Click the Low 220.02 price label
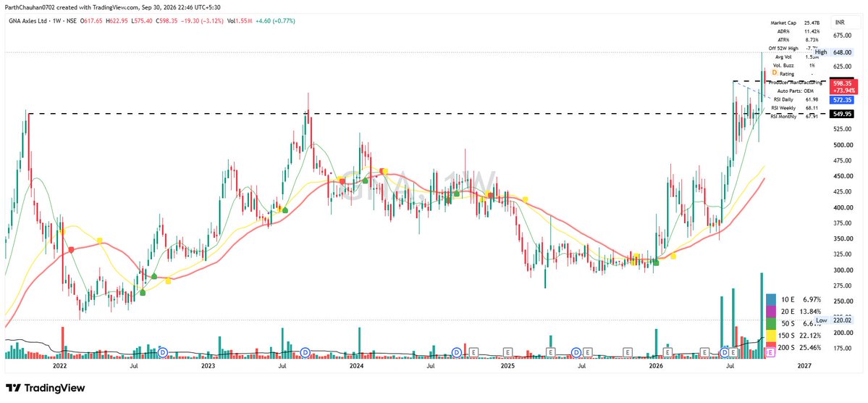This screenshot has height=403, width=868. [834, 320]
